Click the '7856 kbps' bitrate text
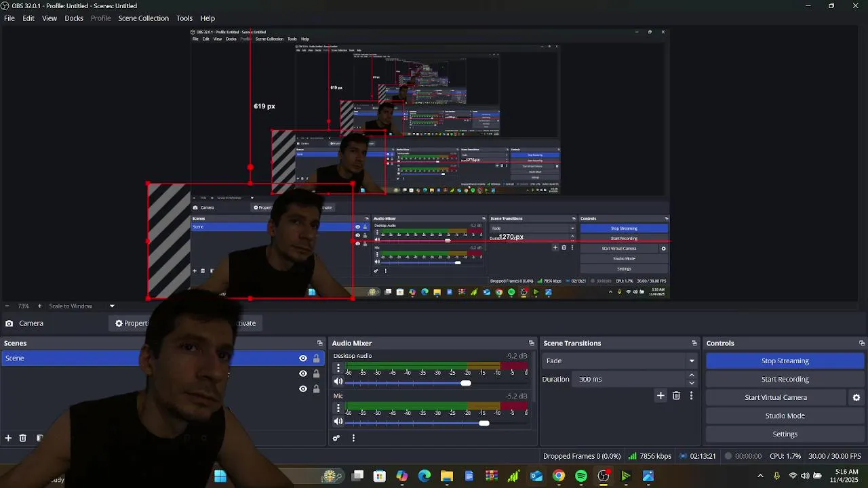Image resolution: width=868 pixels, height=488 pixels. click(655, 456)
